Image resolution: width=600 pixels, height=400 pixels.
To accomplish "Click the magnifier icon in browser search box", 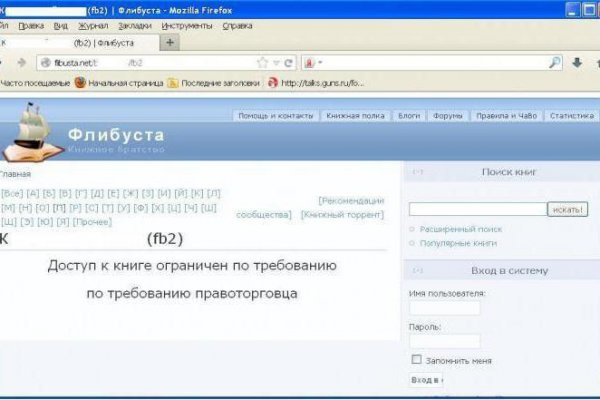I will pyautogui.click(x=555, y=62).
